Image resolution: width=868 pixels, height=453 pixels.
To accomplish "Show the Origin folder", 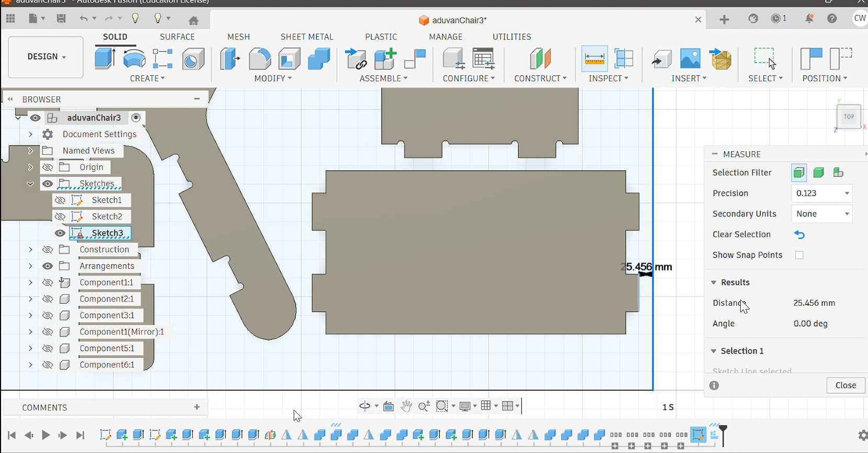I will point(48,167).
